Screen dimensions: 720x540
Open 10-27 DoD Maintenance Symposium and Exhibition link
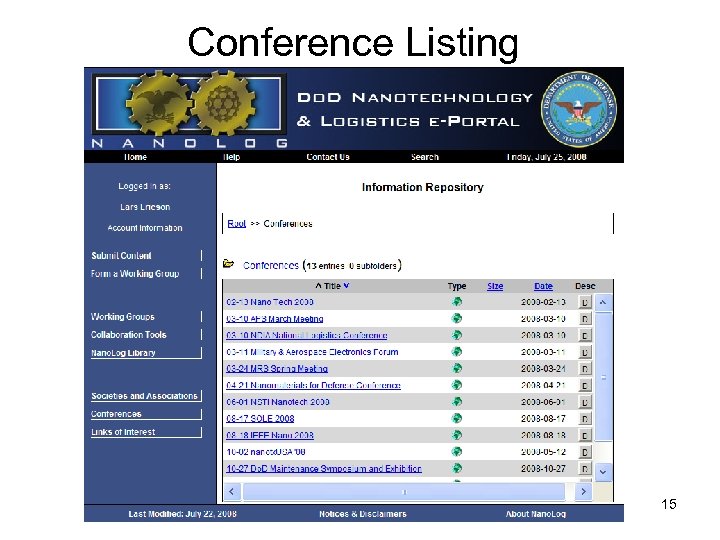point(324,469)
